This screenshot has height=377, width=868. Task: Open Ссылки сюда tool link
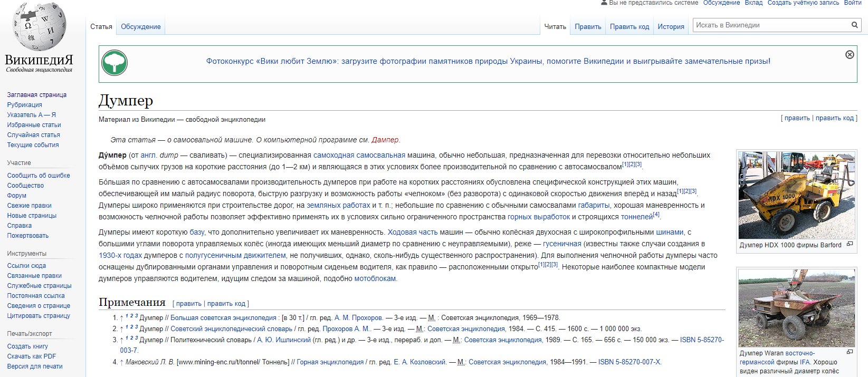tap(26, 266)
